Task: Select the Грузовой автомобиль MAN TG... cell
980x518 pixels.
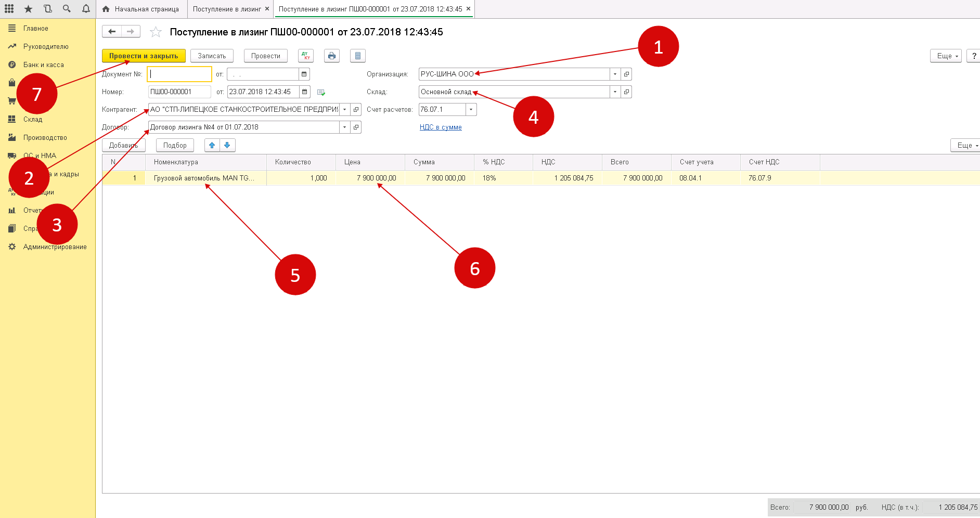Action: tap(206, 178)
